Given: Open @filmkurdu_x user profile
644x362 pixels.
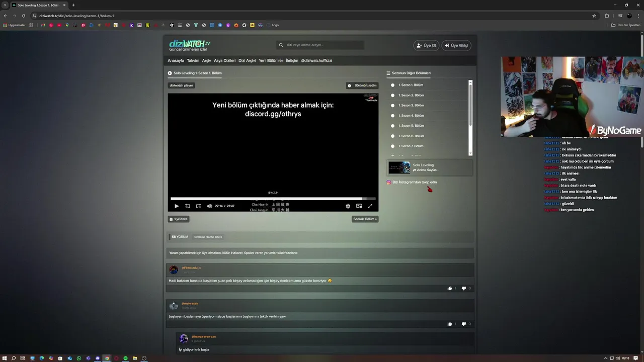Looking at the screenshot, I should pos(191,267).
